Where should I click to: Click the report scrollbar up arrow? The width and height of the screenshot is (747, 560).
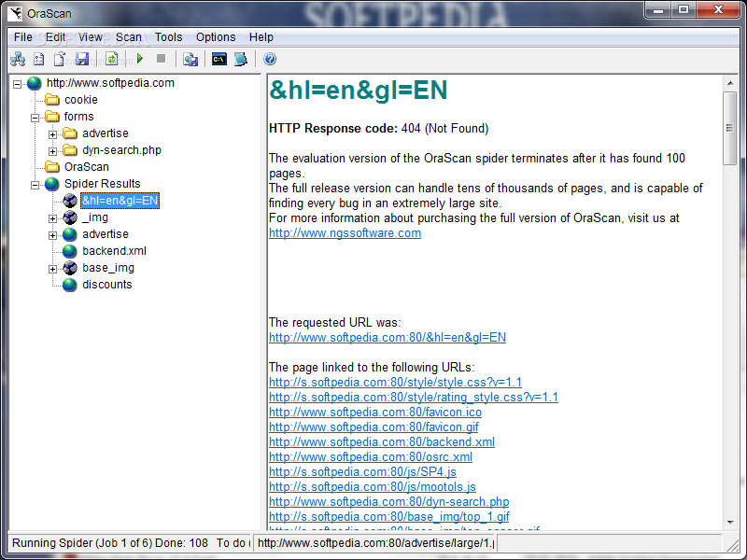tap(730, 83)
